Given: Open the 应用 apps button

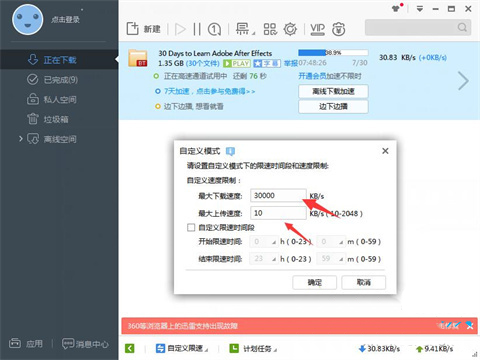Looking at the screenshot, I should coord(26,343).
